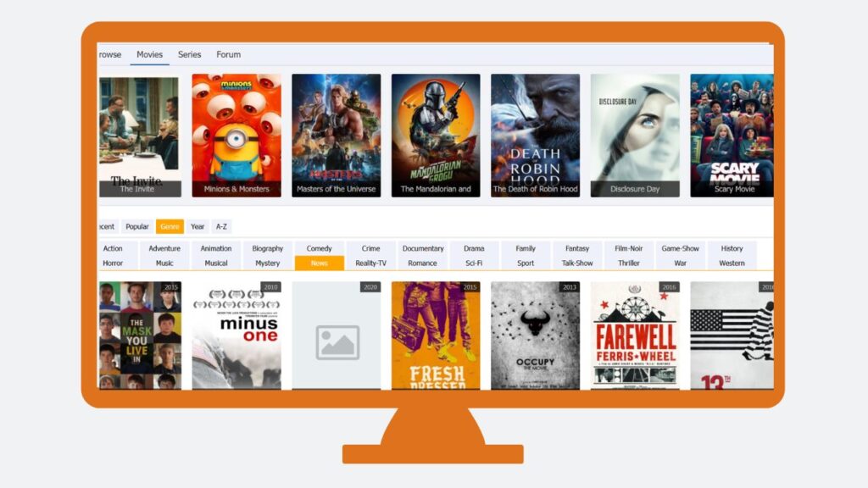Filter by Family genre
868x488 pixels.
click(x=526, y=248)
